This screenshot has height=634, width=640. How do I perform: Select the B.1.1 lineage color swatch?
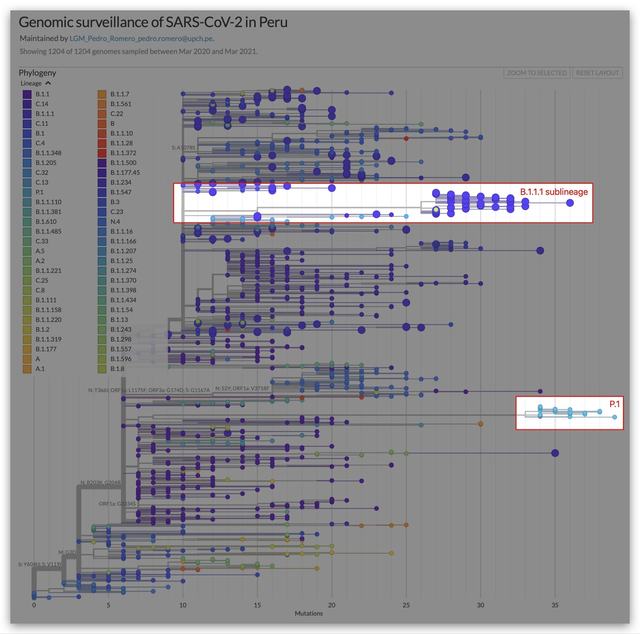tap(27, 94)
